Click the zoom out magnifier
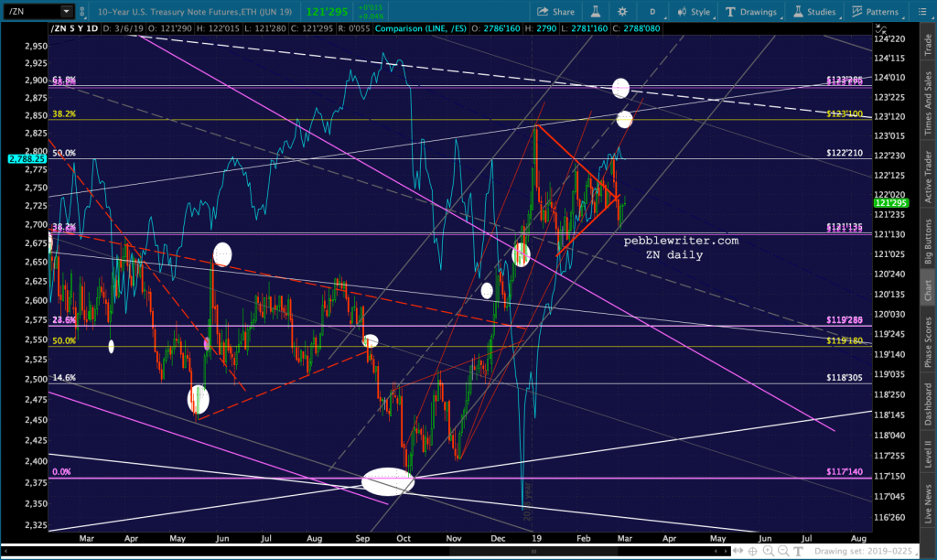The height and width of the screenshot is (560, 937). coord(783,551)
